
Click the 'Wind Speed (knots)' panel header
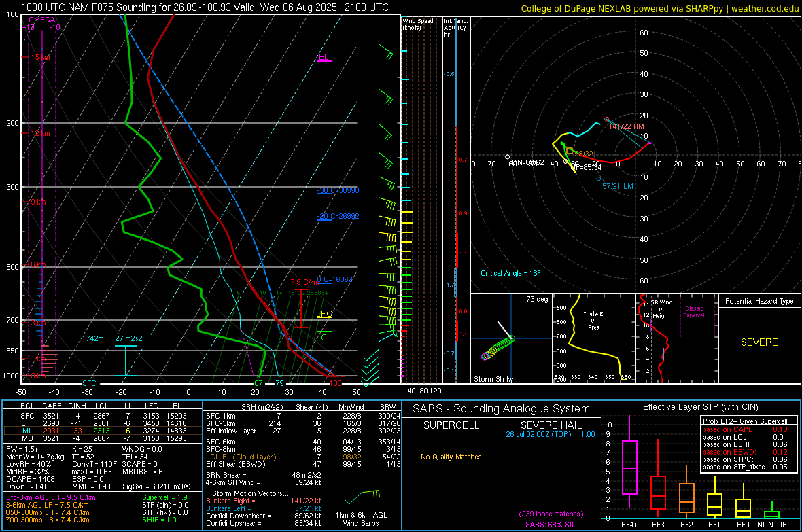(x=418, y=24)
